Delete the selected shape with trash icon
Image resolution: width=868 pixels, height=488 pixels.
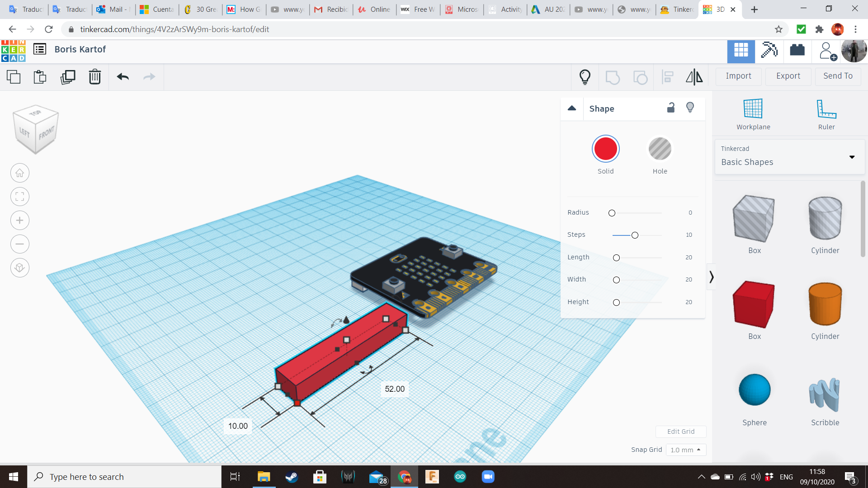94,77
